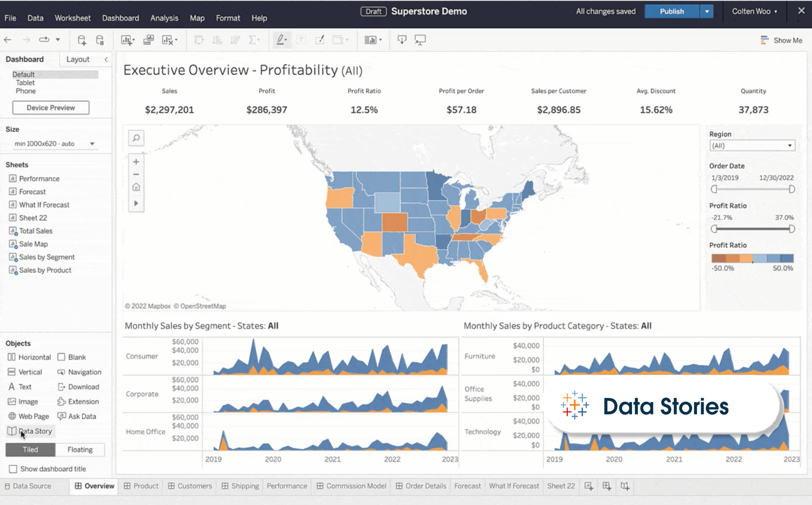Toggle Show dashboard title checkbox

(x=13, y=468)
